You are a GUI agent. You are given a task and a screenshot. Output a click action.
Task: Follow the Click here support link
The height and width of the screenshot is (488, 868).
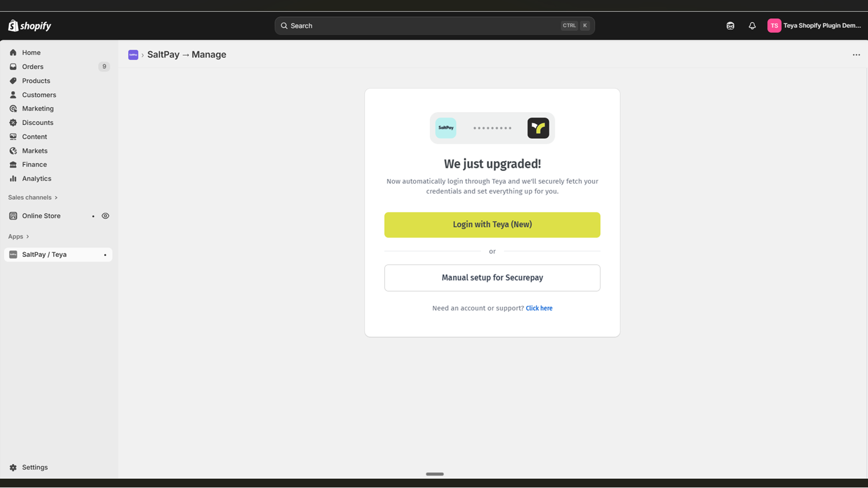click(x=539, y=308)
